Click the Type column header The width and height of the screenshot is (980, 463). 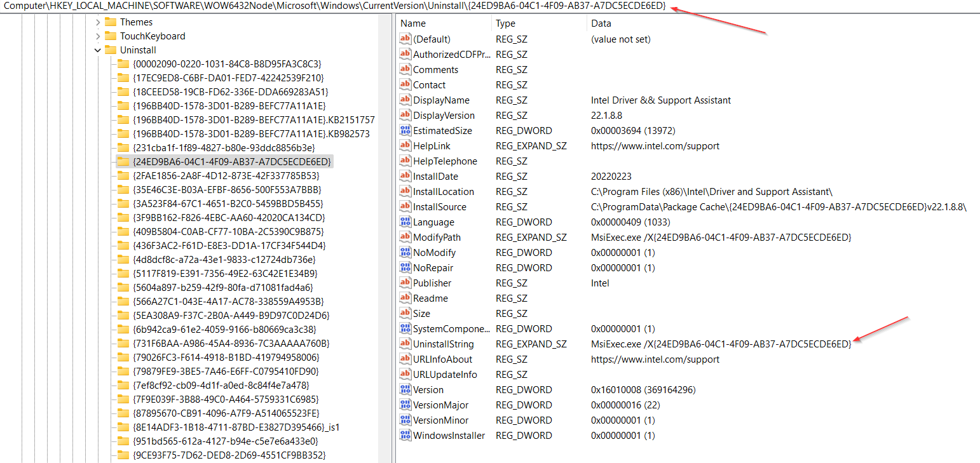click(x=506, y=23)
